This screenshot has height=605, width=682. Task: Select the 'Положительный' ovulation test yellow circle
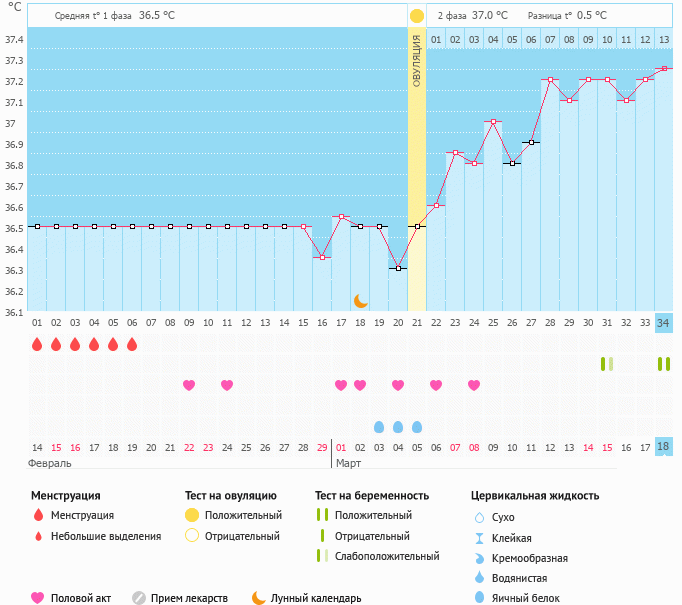coord(191,515)
